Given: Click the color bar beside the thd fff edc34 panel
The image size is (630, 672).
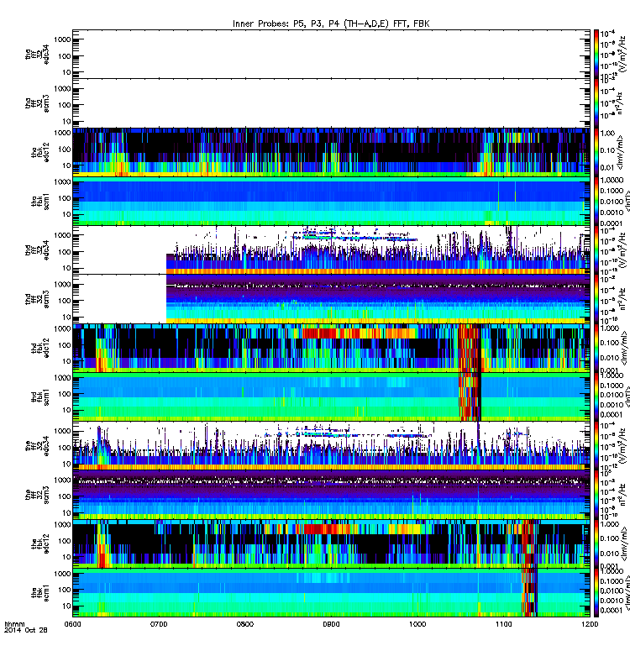Looking at the screenshot, I should [596, 249].
